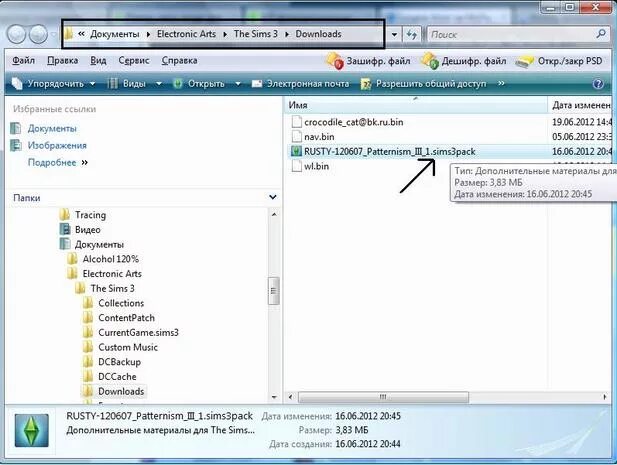This screenshot has height=465, width=617.
Task: Click the Back navigation arrow button
Action: pyautogui.click(x=17, y=34)
